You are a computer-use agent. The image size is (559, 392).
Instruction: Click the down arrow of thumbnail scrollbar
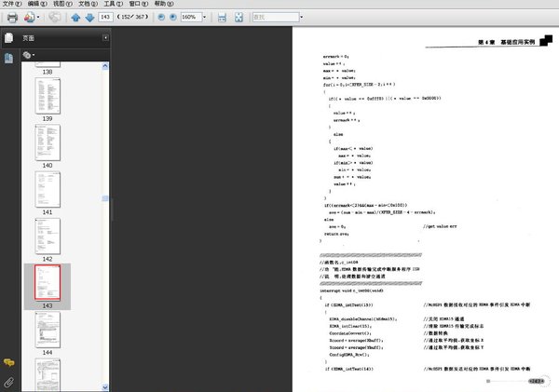point(105,387)
